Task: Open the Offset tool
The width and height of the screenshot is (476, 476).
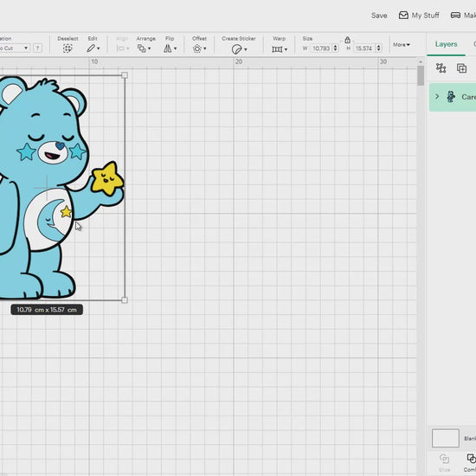Action: tap(197, 48)
